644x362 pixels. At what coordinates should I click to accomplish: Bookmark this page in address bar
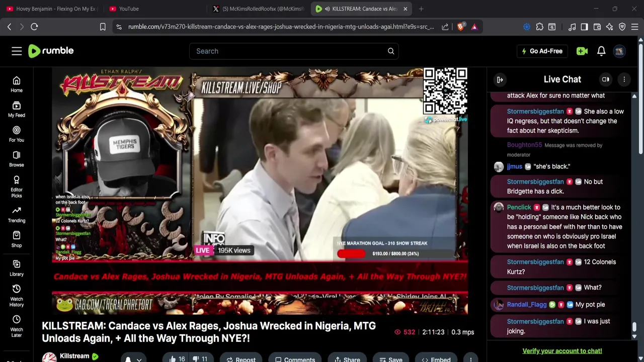tap(103, 27)
